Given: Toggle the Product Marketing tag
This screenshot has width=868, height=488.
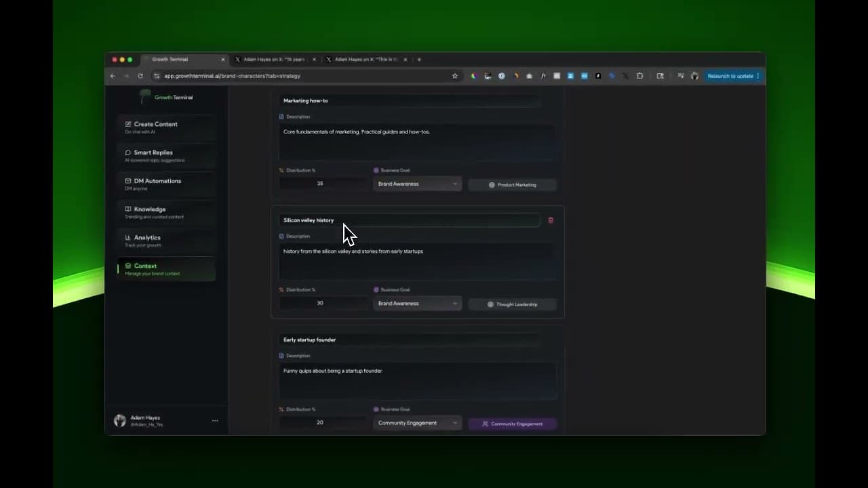Looking at the screenshot, I should click(513, 184).
